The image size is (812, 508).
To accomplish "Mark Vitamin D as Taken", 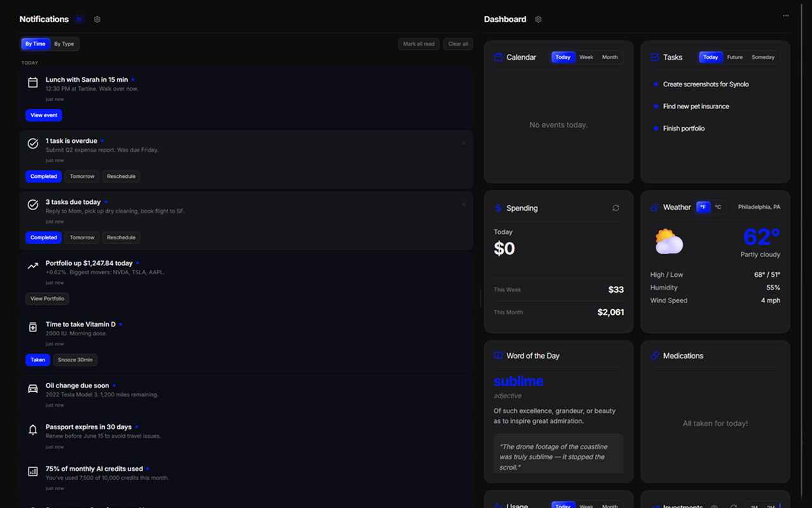I will 38,359.
